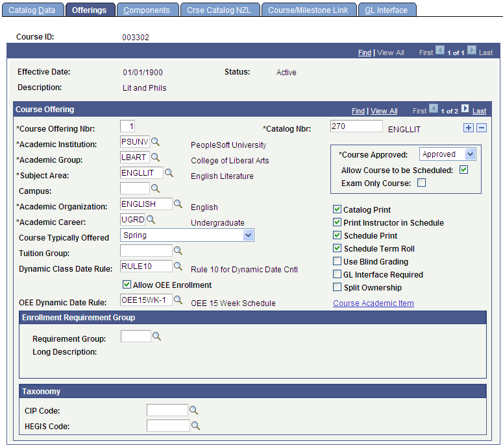
Task: Open Dynamic Class Date Rule lookup
Action: pyautogui.click(x=178, y=266)
